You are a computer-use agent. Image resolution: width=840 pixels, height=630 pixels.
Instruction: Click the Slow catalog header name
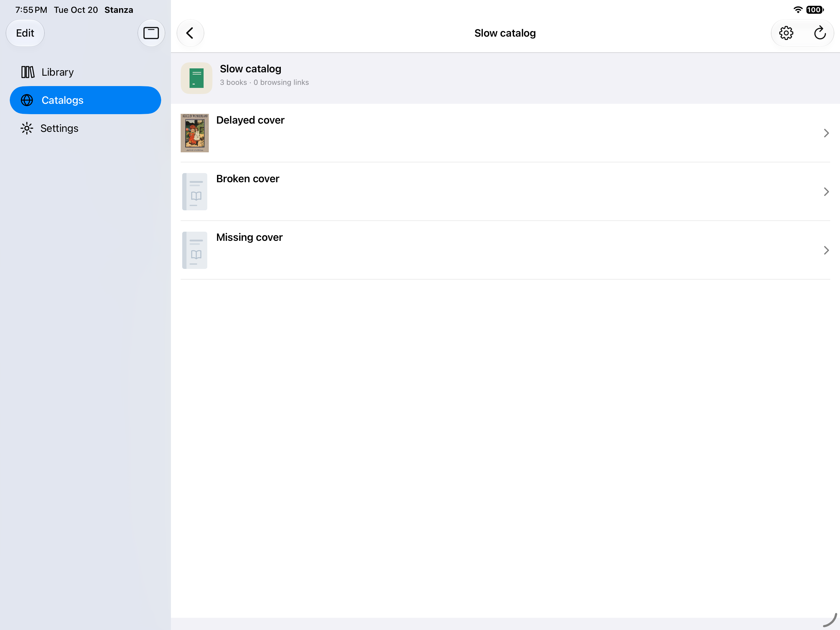[251, 69]
